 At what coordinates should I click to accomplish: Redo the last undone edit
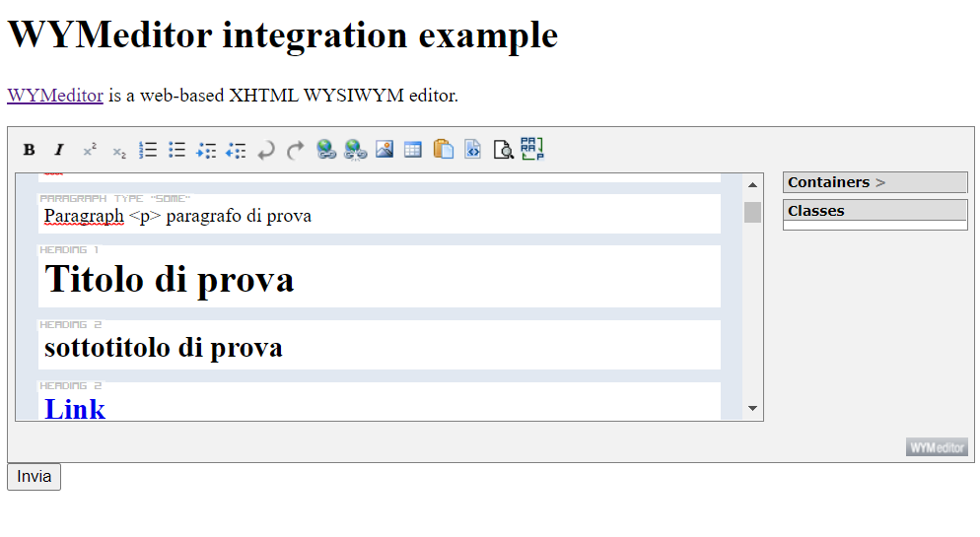click(x=295, y=150)
